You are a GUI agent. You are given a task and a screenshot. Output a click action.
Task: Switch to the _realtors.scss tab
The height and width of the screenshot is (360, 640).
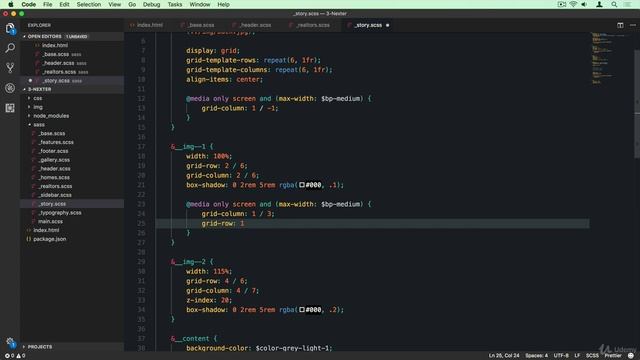coord(313,25)
